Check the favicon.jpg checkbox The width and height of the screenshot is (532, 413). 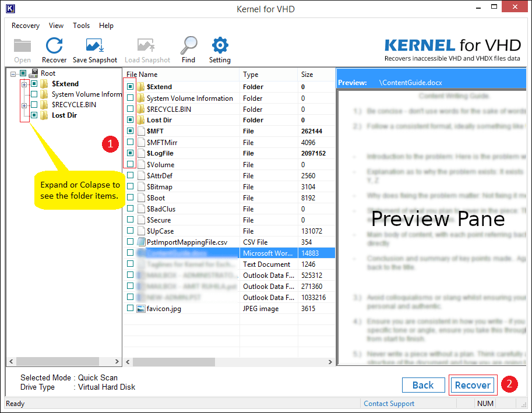pyautogui.click(x=131, y=308)
